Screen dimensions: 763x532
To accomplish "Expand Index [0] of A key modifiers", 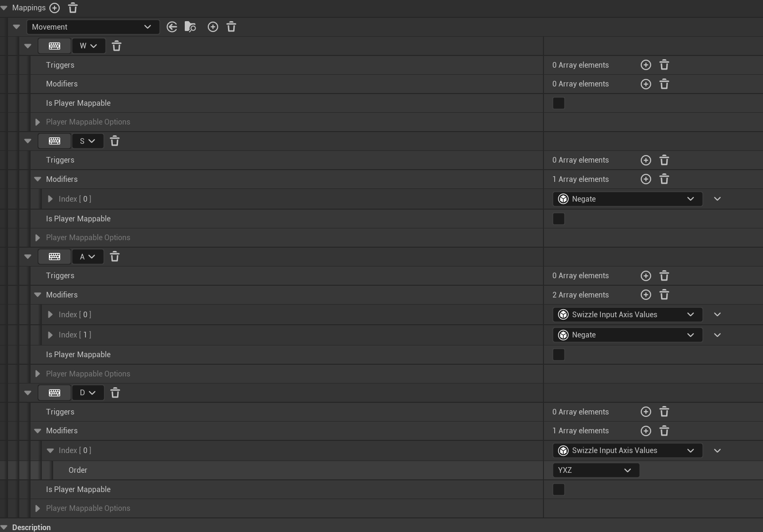I will click(x=50, y=314).
